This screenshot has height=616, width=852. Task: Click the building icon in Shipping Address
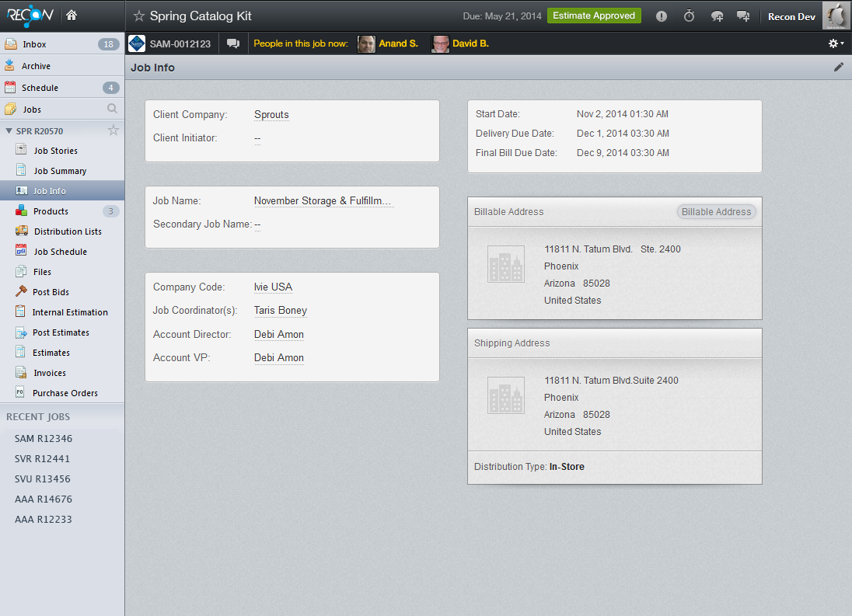click(506, 395)
